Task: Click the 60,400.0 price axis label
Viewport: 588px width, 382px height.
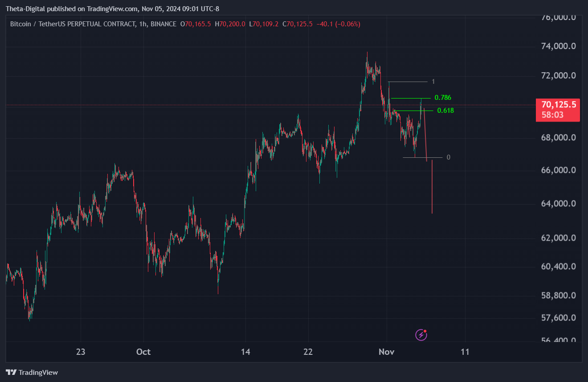Action: point(559,267)
